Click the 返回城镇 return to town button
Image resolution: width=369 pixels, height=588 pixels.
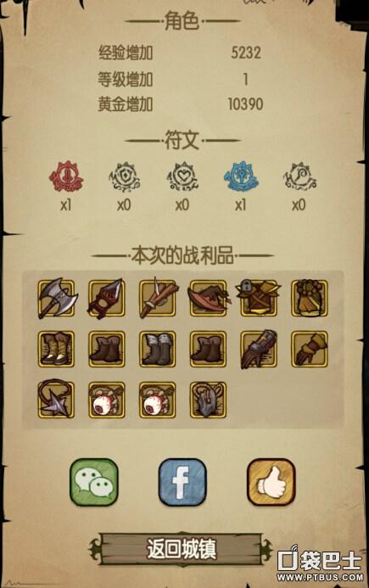[182, 549]
